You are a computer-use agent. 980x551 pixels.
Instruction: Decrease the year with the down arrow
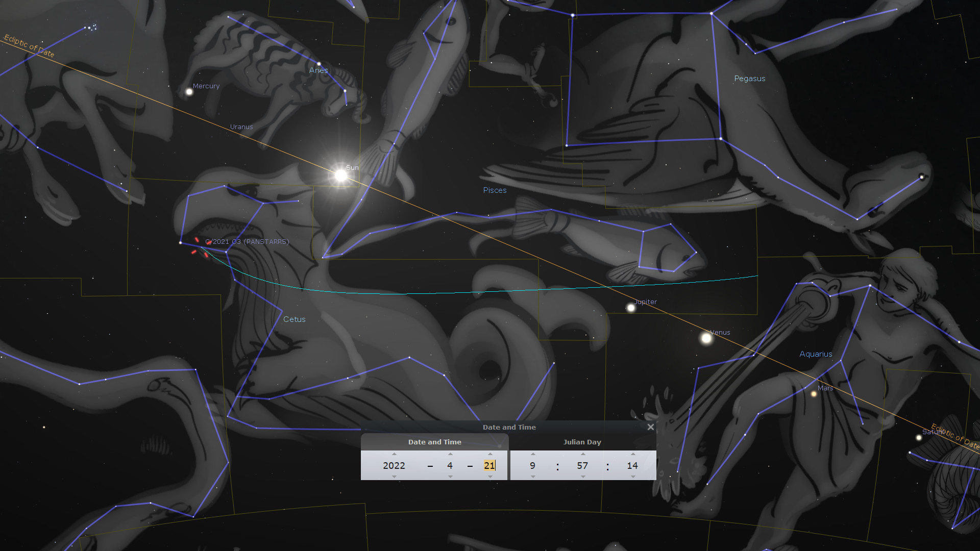pyautogui.click(x=394, y=477)
